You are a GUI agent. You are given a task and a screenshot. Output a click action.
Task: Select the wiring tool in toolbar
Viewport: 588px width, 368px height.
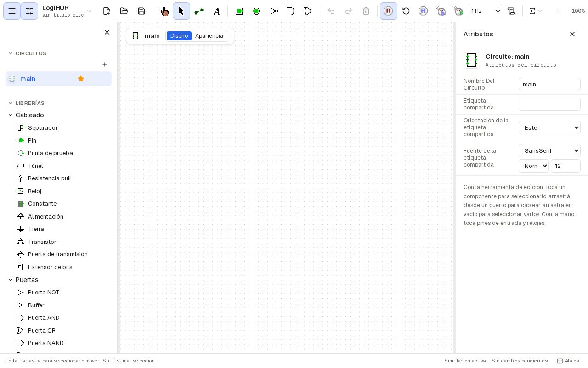pyautogui.click(x=199, y=11)
